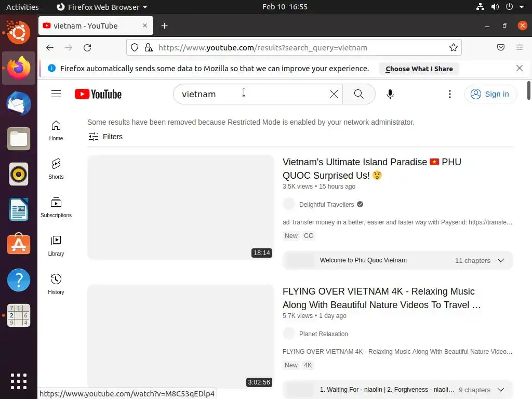Open LibreOffice Writer from the dock

coord(19,209)
